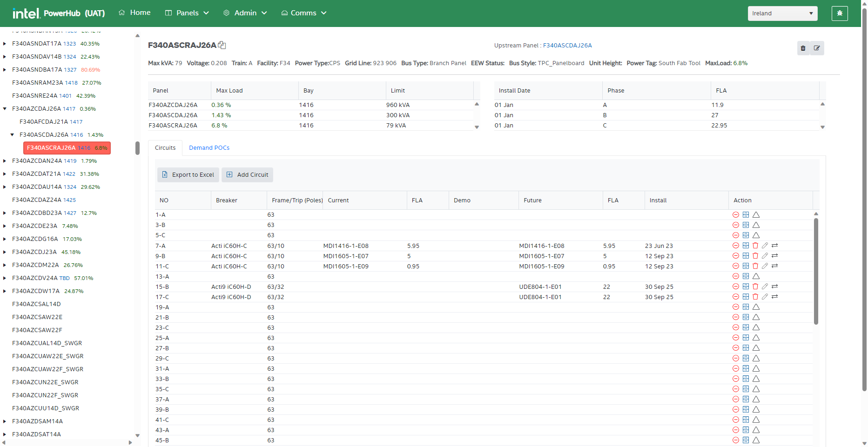Open the Ireland site dropdown
The width and height of the screenshot is (868, 447).
(x=782, y=13)
